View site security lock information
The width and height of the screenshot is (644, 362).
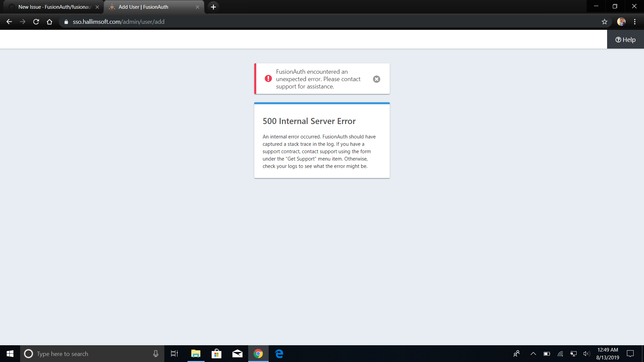66,22
